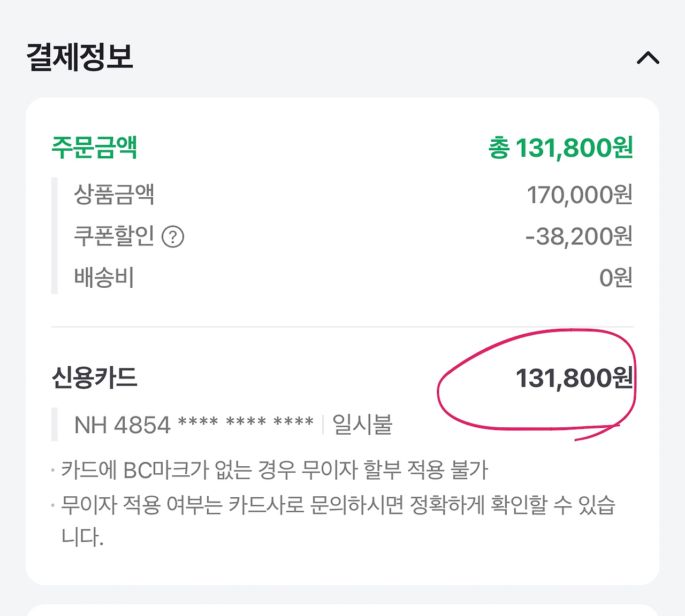Tap the circled 131,800원 card amount
Image resolution: width=685 pixels, height=616 pixels.
pos(574,379)
